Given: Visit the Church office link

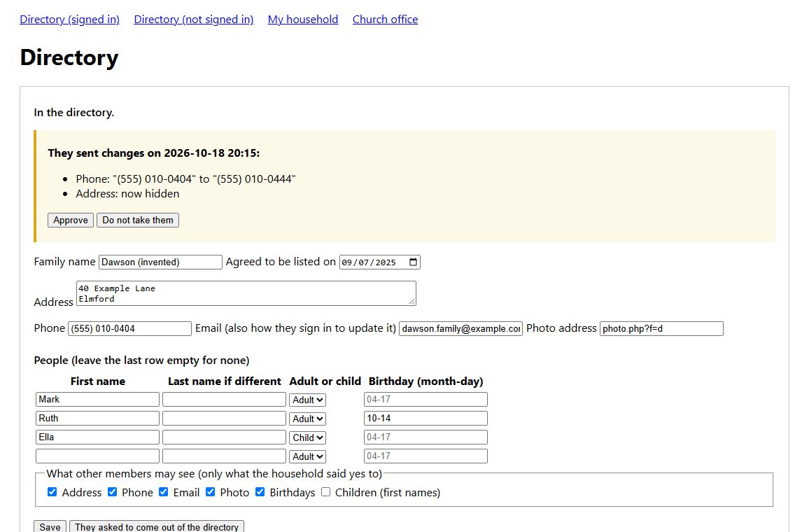Looking at the screenshot, I should pyautogui.click(x=385, y=20).
